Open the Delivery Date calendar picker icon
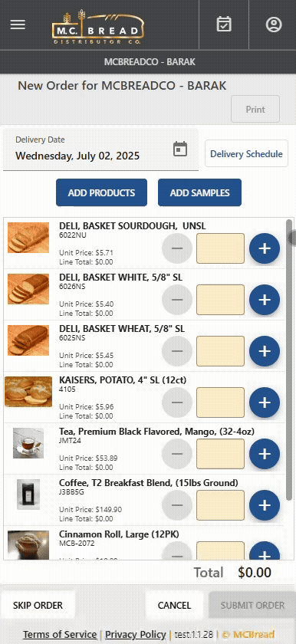 tap(180, 149)
